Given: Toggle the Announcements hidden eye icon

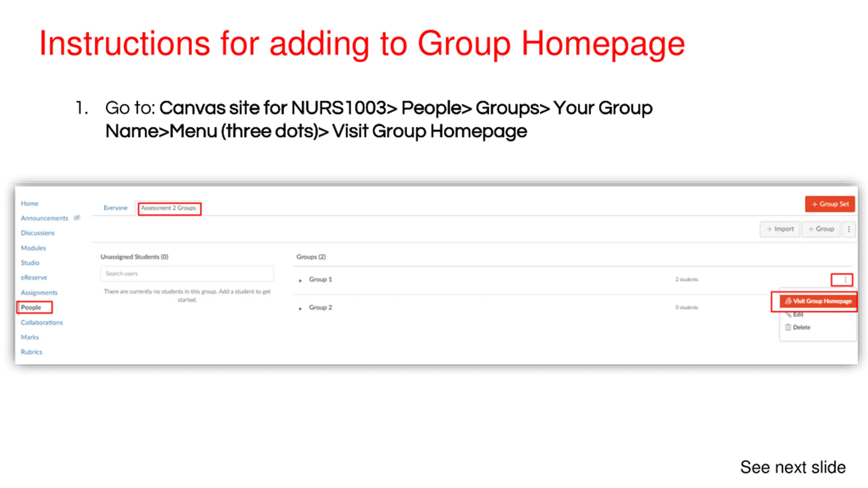Looking at the screenshot, I should pos(77,218).
